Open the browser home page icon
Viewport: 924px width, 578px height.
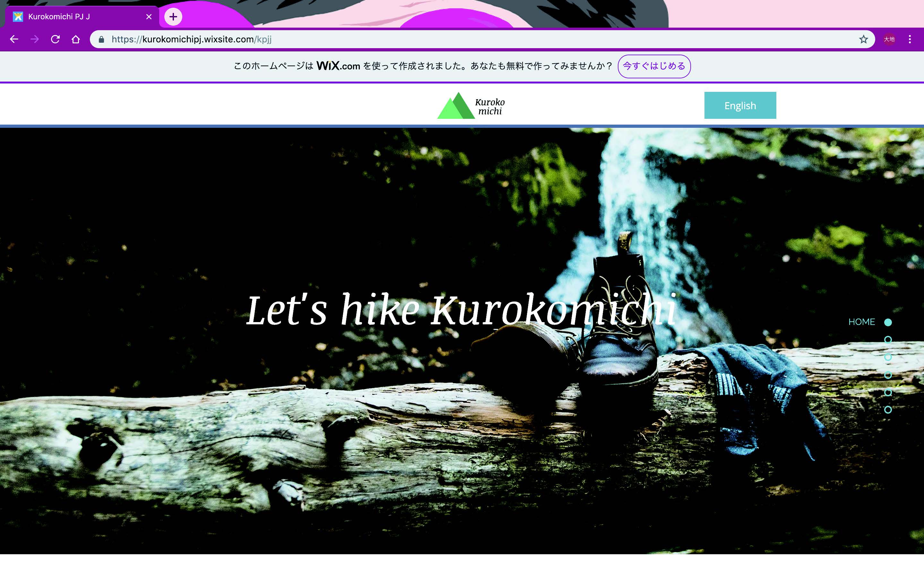pos(76,39)
